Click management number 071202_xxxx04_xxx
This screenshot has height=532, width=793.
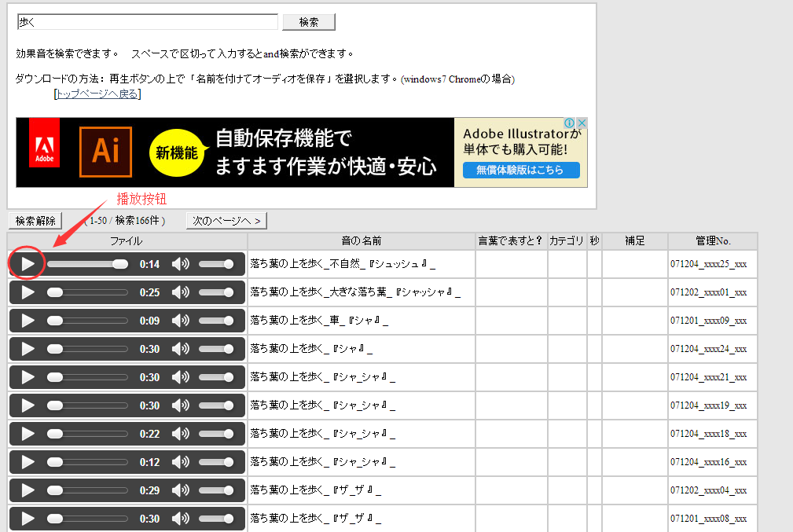tap(709, 490)
